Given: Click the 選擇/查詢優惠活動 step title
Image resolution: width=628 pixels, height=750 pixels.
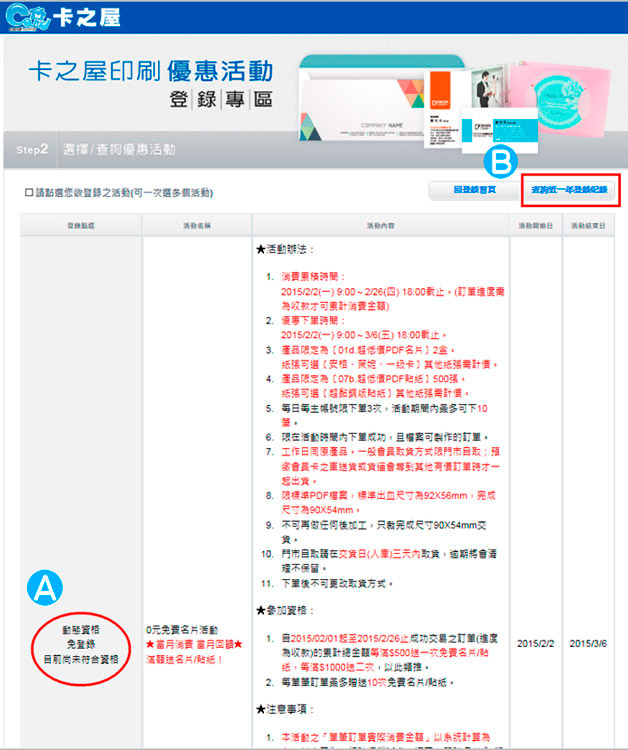Looking at the screenshot, I should (119, 149).
